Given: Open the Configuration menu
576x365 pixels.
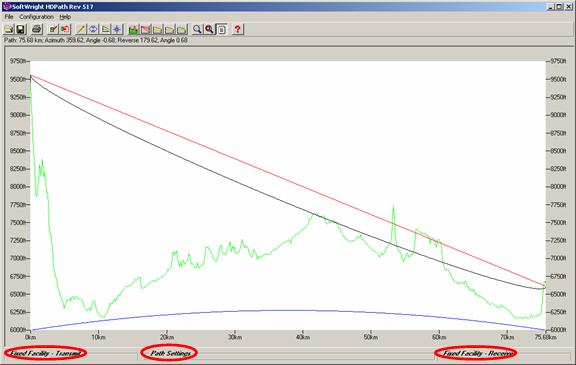Looking at the screenshot, I should pyautogui.click(x=37, y=17).
